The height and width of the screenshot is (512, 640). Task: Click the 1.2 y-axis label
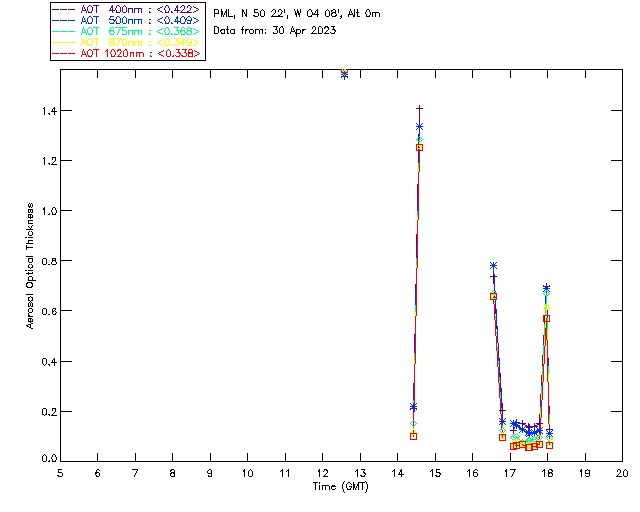[49, 161]
